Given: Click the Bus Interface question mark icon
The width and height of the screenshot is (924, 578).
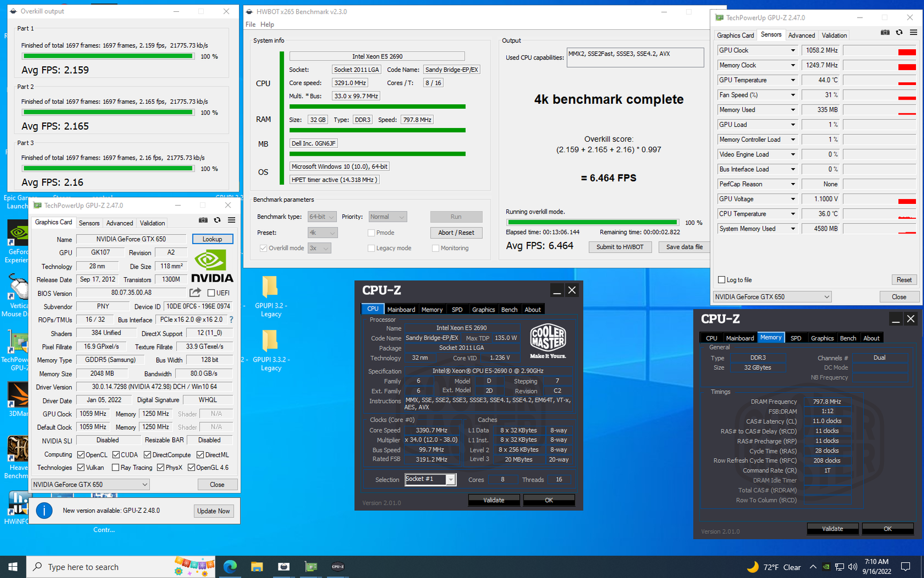Looking at the screenshot, I should (231, 320).
